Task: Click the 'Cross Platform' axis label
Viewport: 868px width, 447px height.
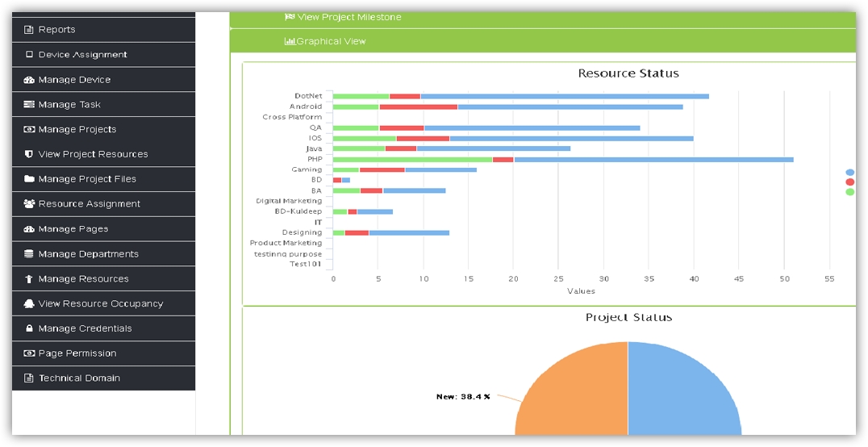Action: [292, 118]
